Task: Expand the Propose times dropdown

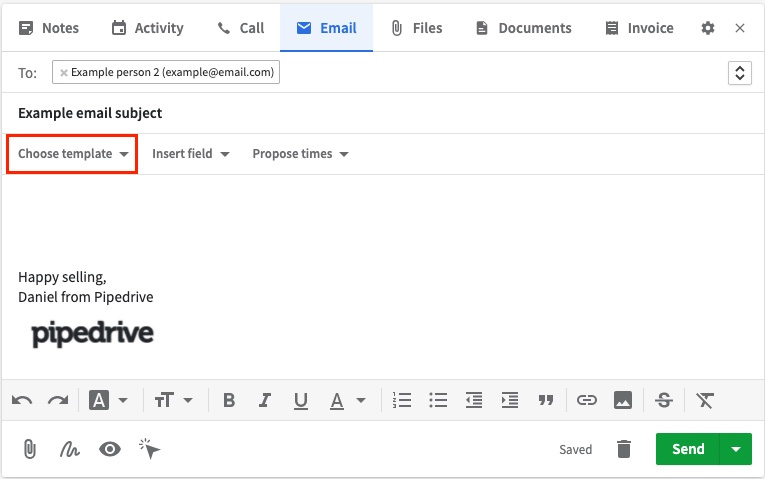Action: 301,154
